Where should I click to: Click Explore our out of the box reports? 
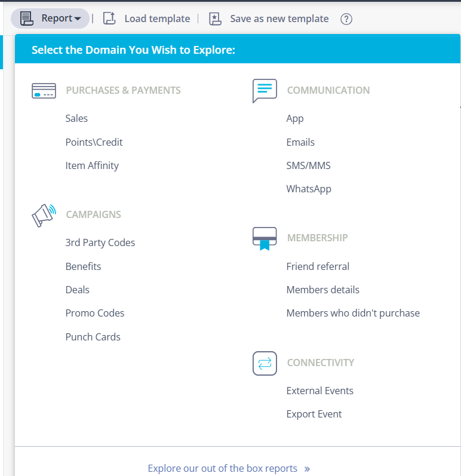pos(223,468)
